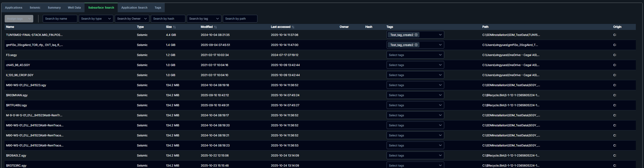
Task: Expand the Search by tag dropdown
Action: tap(204, 19)
